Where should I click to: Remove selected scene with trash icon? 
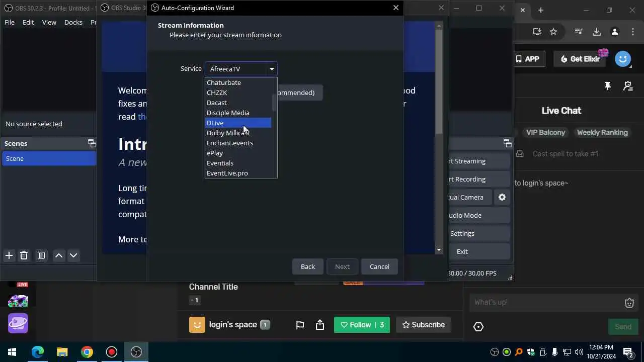click(24, 255)
